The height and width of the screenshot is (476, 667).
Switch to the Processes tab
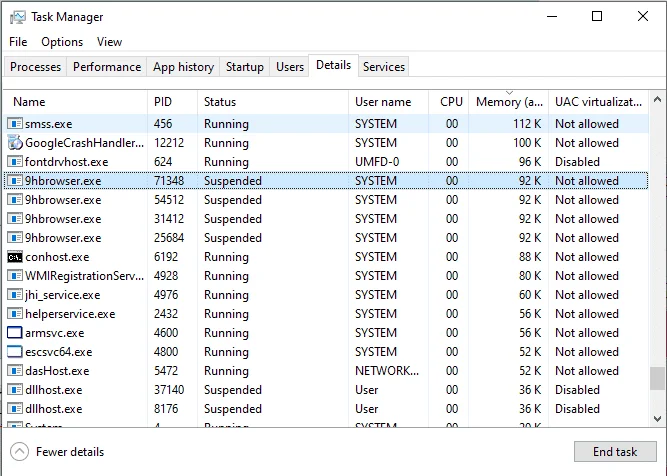(x=35, y=67)
